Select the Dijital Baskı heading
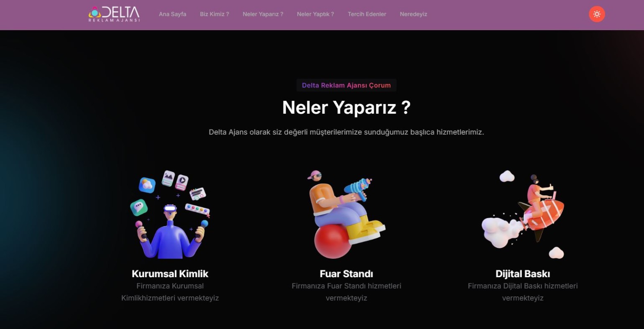The image size is (644, 329). point(523,274)
